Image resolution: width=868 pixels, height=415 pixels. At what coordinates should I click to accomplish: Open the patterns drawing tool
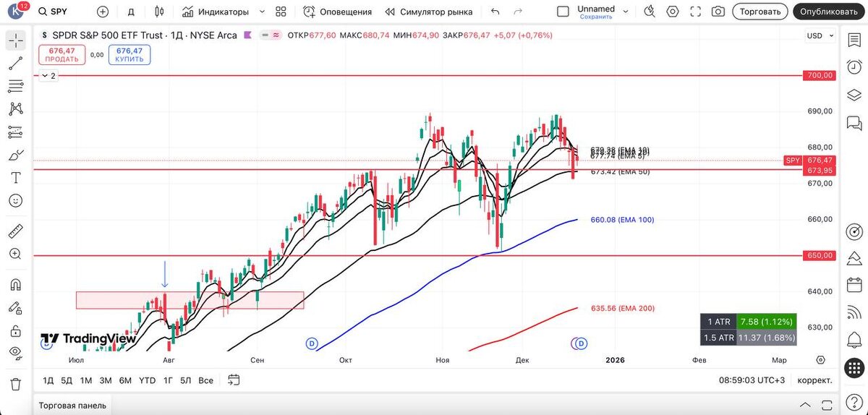click(15, 109)
